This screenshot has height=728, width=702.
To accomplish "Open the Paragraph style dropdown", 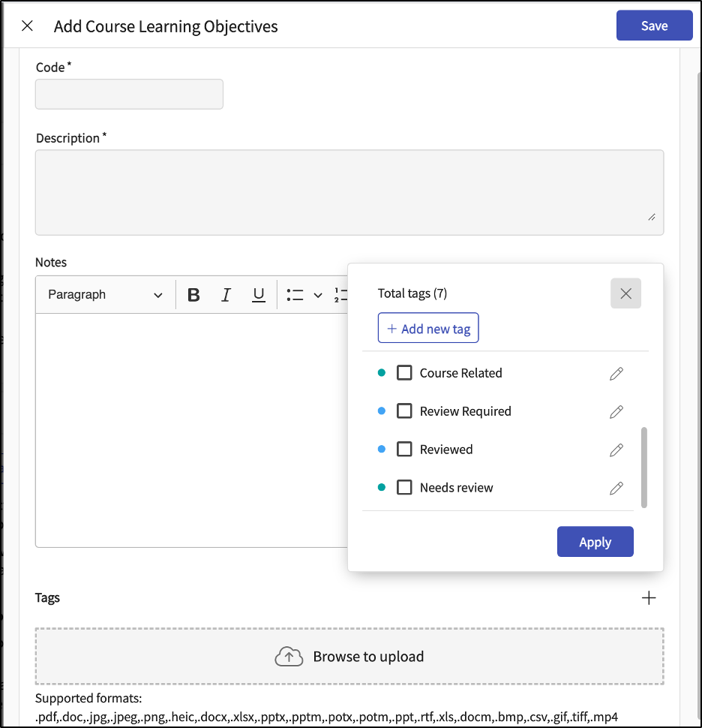I will tap(105, 295).
